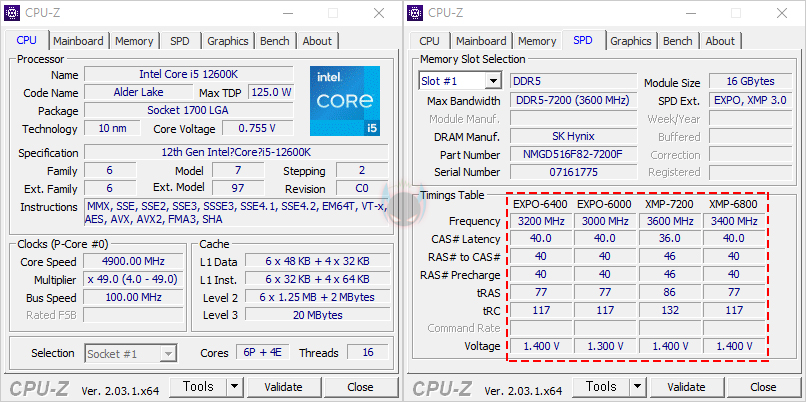This screenshot has height=402, width=806.
Task: Click Part Number NMGD516F82-7200F
Action: pyautogui.click(x=573, y=154)
